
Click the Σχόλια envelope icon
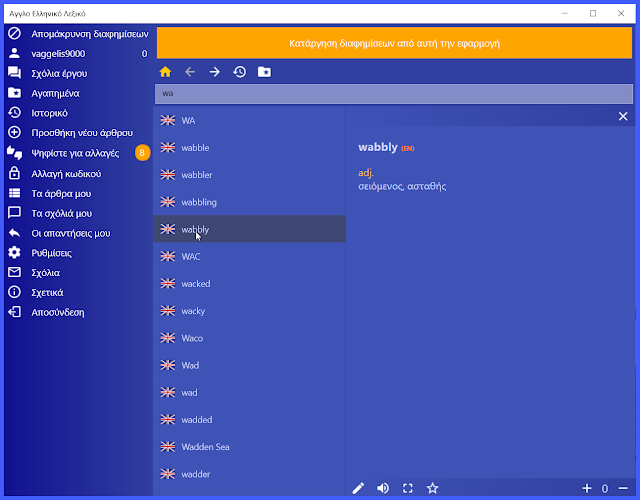[14, 272]
